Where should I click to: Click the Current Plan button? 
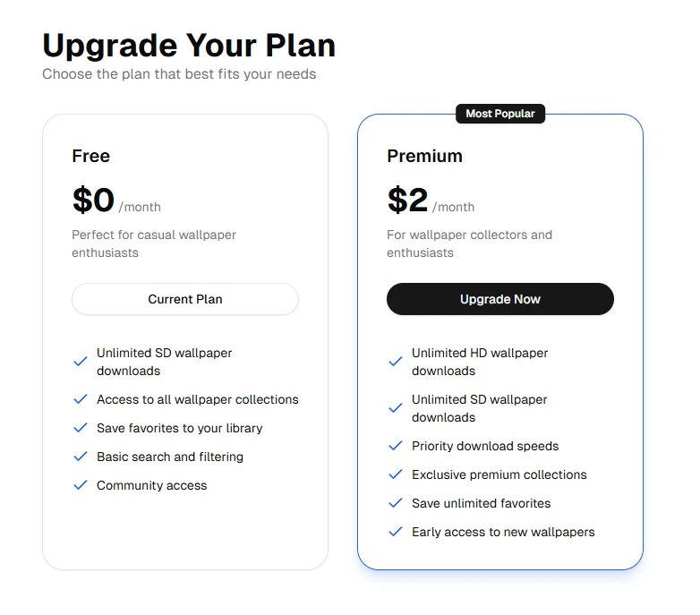coord(185,299)
